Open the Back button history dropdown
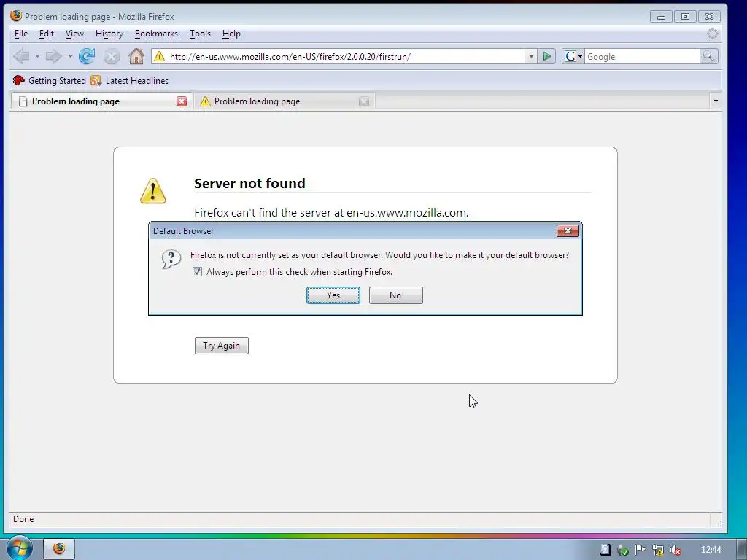This screenshot has height=560, width=747. (x=37, y=56)
